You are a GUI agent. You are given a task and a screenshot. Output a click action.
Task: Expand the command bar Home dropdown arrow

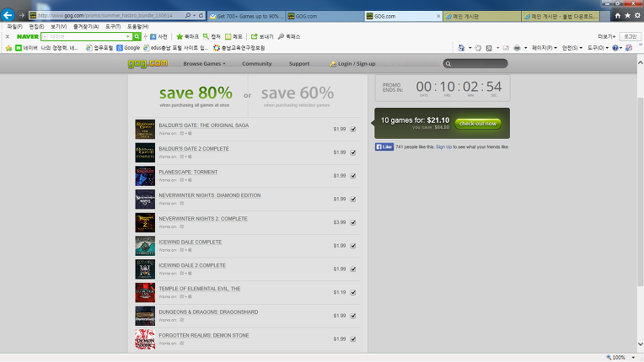click(x=470, y=48)
